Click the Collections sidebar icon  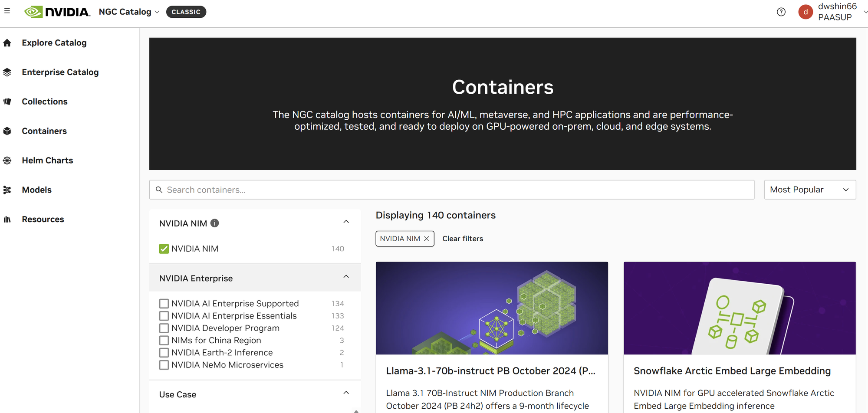pyautogui.click(x=7, y=102)
